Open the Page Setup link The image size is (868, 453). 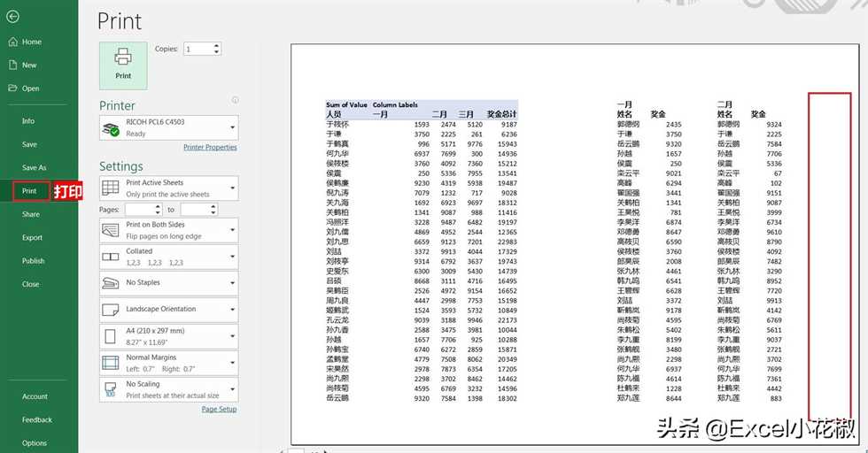tap(219, 410)
